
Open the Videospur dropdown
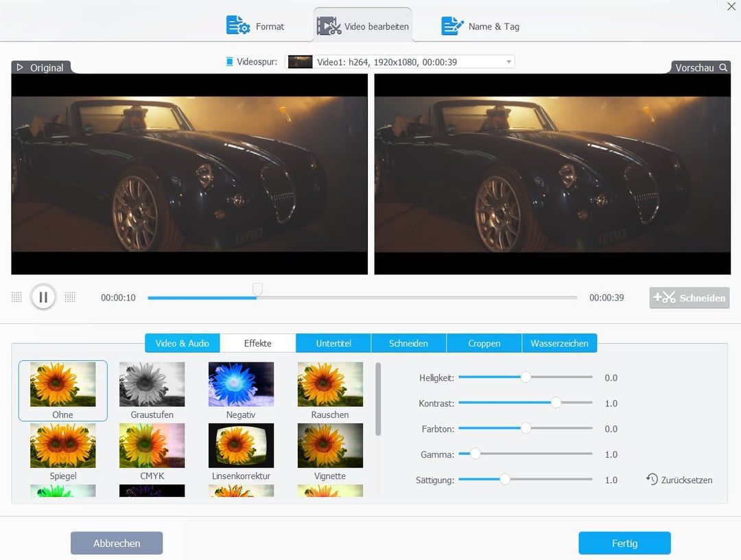508,62
